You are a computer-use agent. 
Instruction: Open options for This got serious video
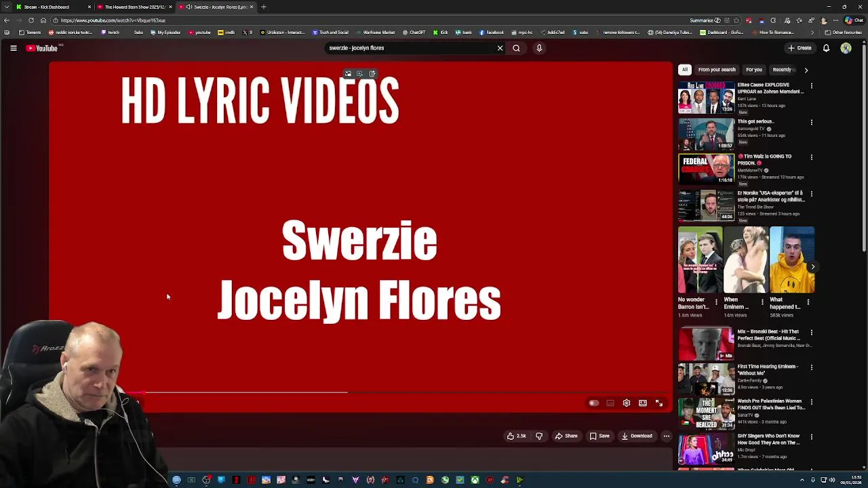(811, 123)
